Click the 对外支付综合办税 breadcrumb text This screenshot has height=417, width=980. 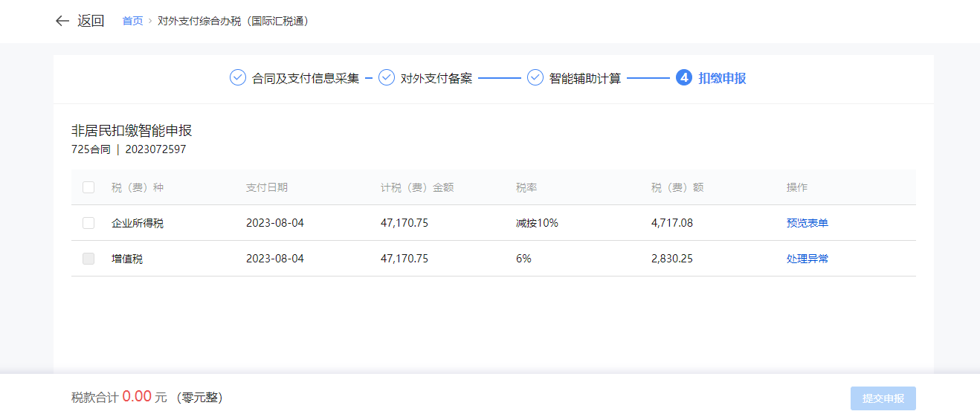tap(233, 21)
